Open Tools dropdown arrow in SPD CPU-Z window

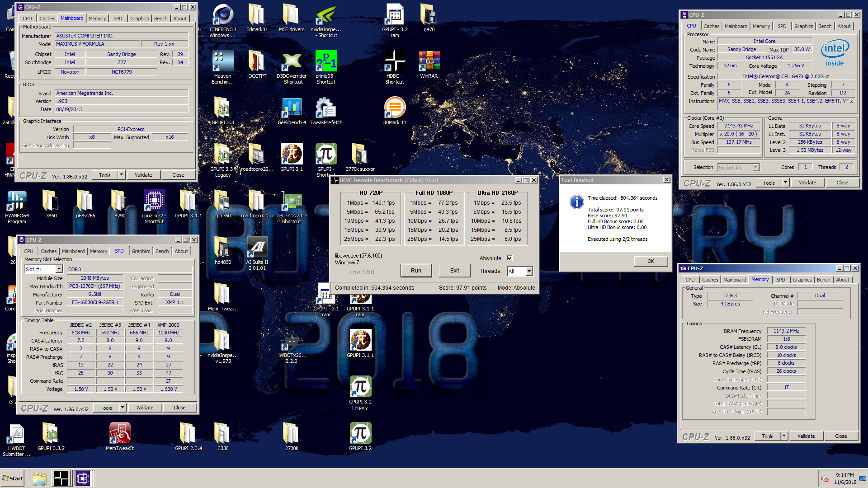[123, 408]
